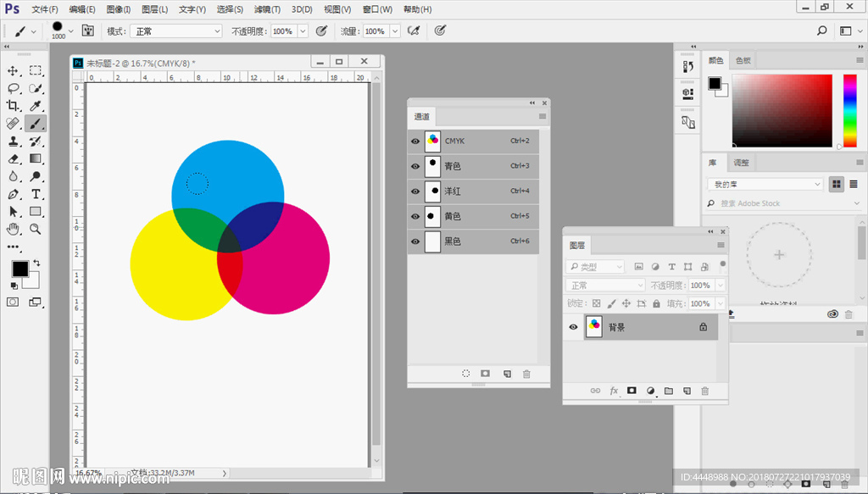
Task: Click the search magnifier in options bar
Action: pos(822,31)
